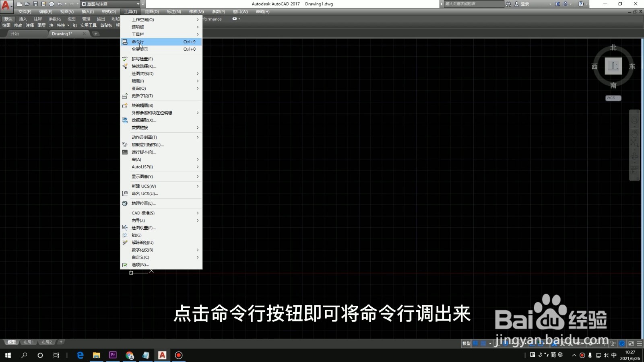Expand the AutoLISP(I) submenu
This screenshot has height=362, width=644.
coord(161,167)
